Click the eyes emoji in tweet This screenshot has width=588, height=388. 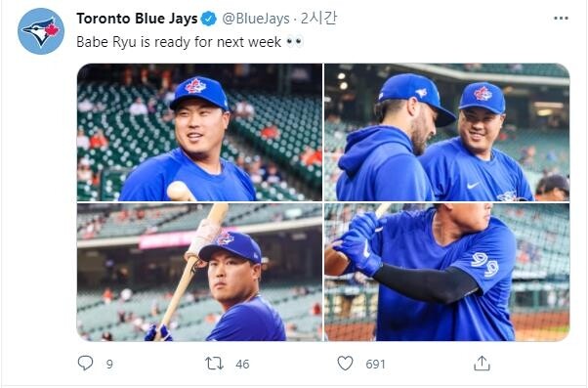(x=294, y=41)
